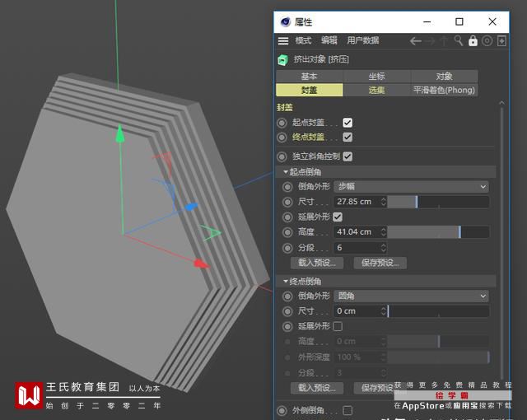The image size is (527, 420).
Task: Select the green Y axis arrow handle in viewport
Action: click(x=119, y=133)
